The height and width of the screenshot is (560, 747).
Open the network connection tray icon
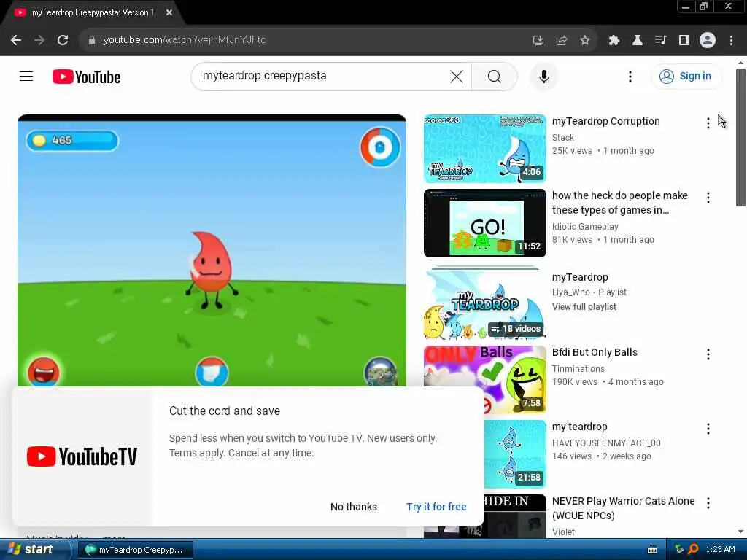point(679,550)
